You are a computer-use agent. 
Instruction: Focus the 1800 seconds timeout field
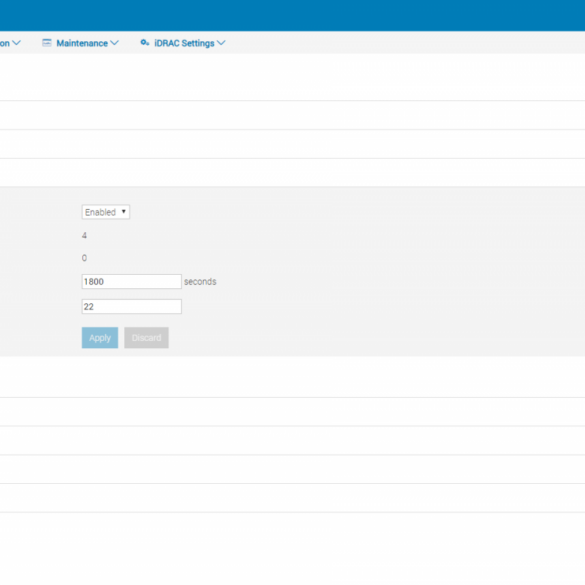[x=132, y=281]
